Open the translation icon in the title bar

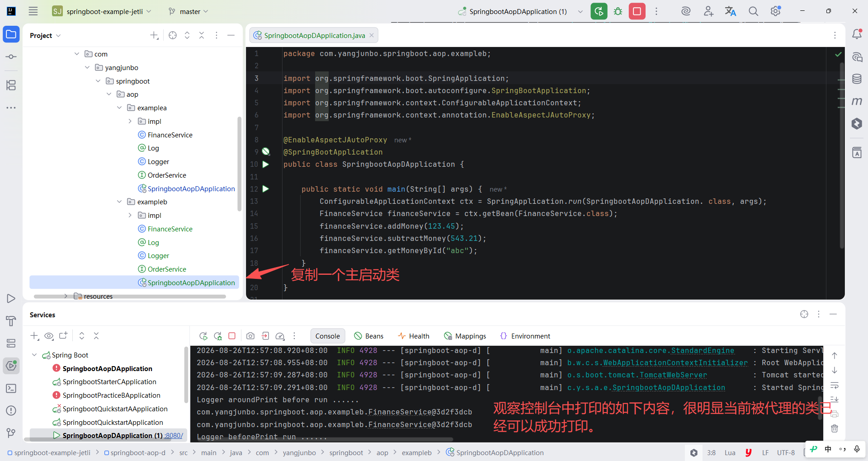tap(731, 11)
